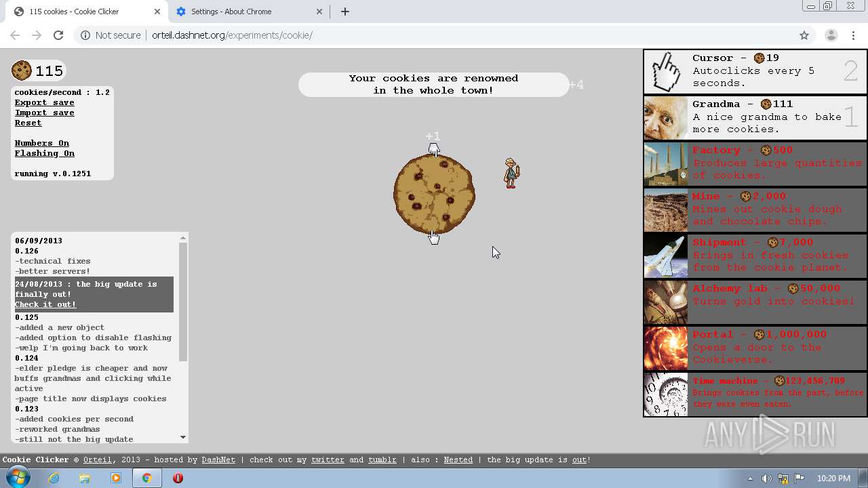Click the cookies/second : 1.2 text

click(x=62, y=92)
